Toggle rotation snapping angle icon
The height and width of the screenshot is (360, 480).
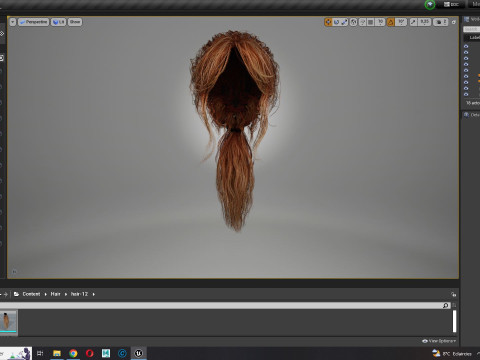(x=391, y=22)
